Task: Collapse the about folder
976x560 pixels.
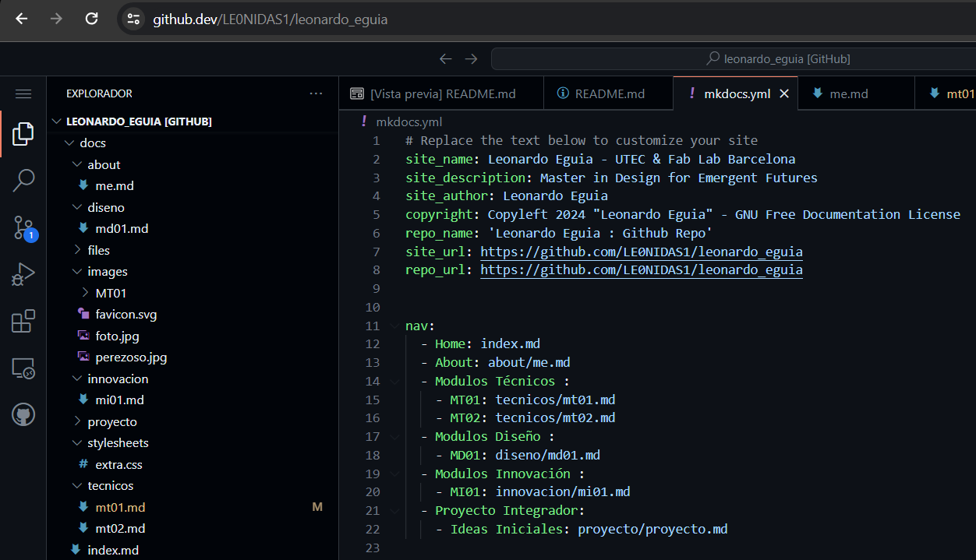Action: click(x=77, y=164)
